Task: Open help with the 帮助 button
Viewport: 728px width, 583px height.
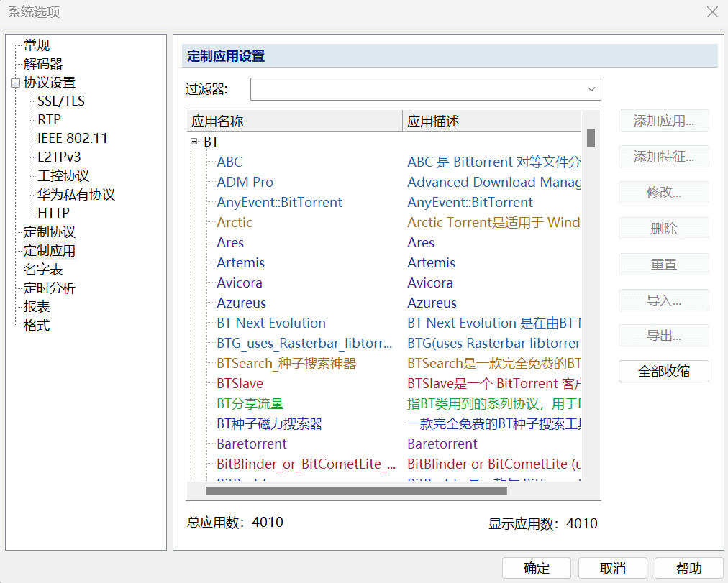Action: pyautogui.click(x=688, y=568)
